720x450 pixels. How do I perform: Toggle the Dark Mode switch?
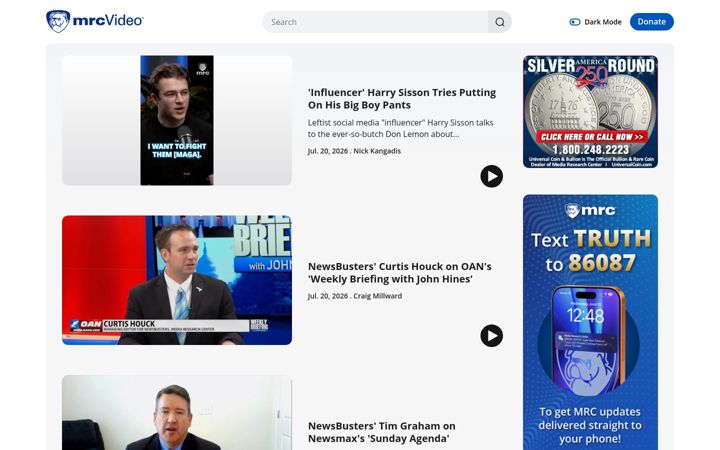tap(574, 22)
